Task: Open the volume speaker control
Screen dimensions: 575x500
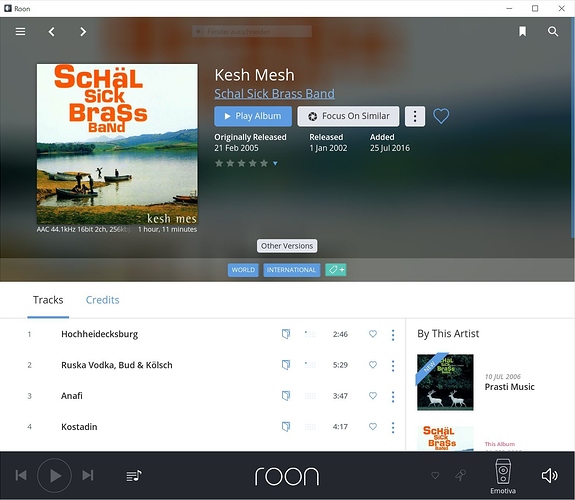Action: point(549,476)
